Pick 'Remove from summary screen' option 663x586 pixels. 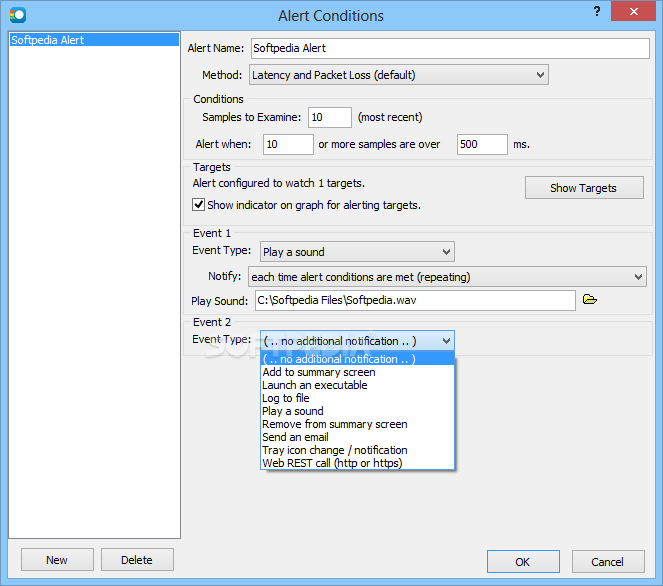pos(357,424)
